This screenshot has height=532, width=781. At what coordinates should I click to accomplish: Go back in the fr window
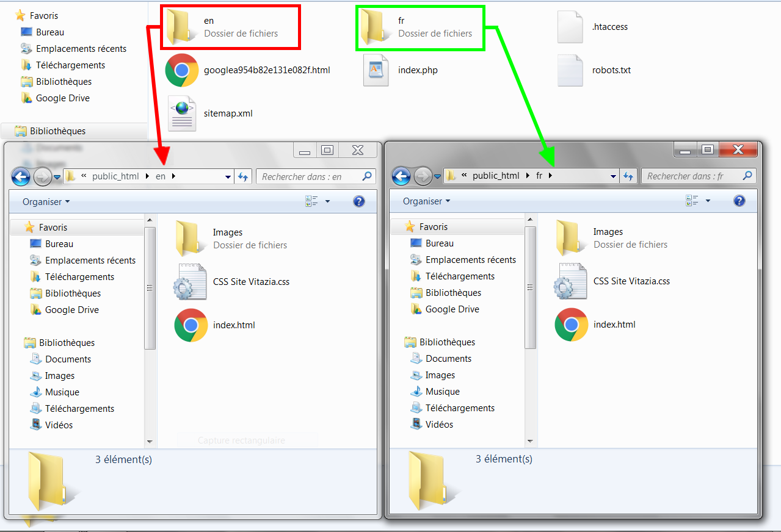pos(401,176)
